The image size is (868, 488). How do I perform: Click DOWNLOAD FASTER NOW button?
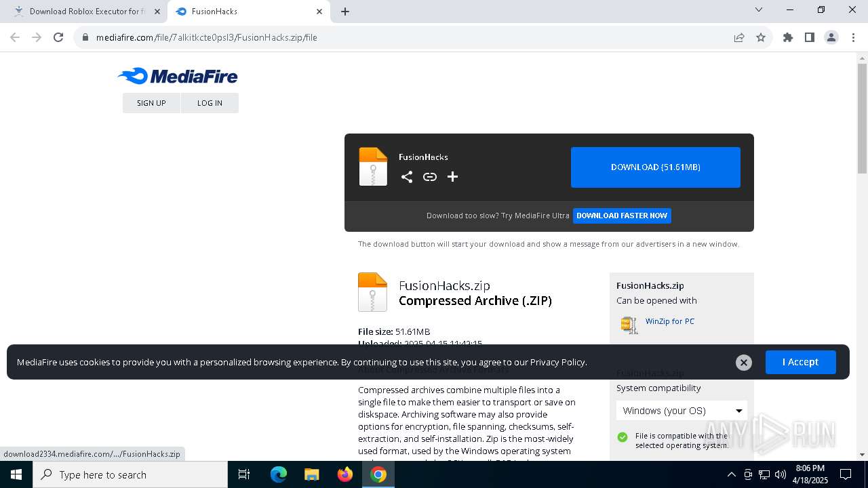point(622,216)
